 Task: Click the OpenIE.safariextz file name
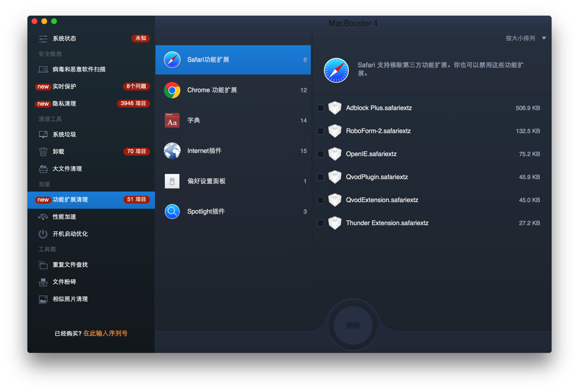pyautogui.click(x=371, y=154)
